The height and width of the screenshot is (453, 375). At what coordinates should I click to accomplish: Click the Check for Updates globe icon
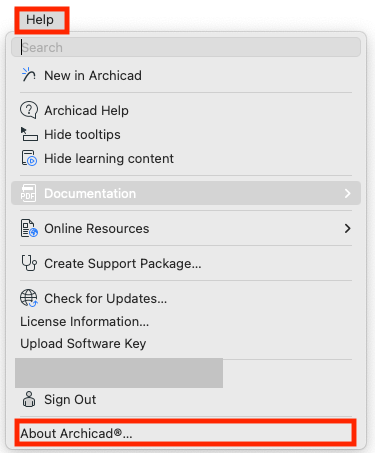coord(29,298)
